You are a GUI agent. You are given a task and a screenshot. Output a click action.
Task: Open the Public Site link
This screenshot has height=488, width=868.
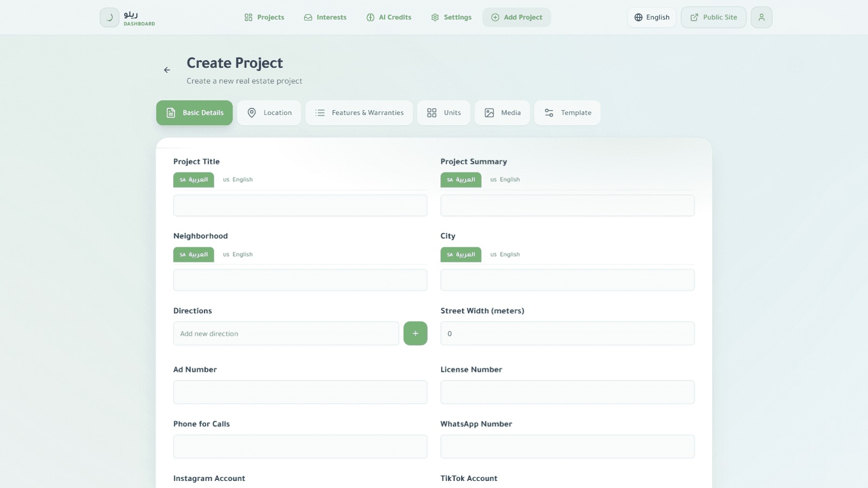coord(713,17)
